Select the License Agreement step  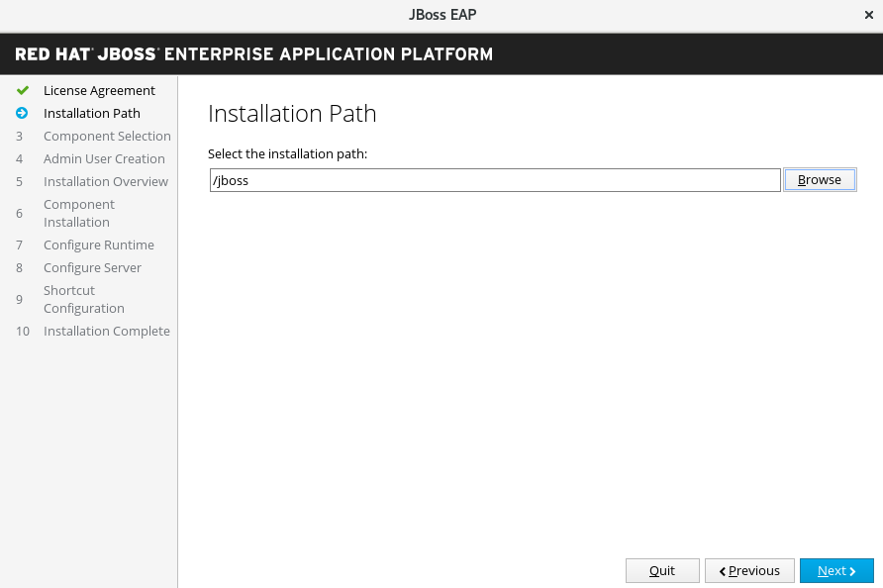coord(99,91)
